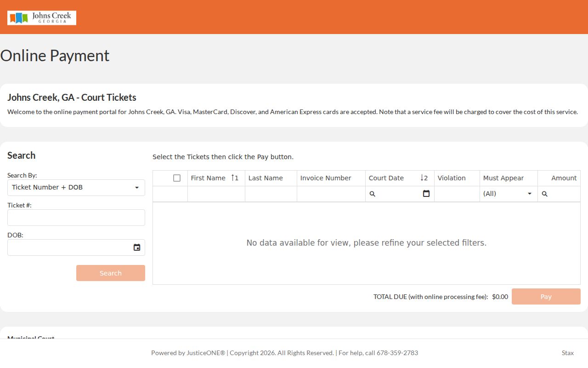Open the Court Date filter calendar icon
This screenshot has height=368, width=588.
[426, 194]
